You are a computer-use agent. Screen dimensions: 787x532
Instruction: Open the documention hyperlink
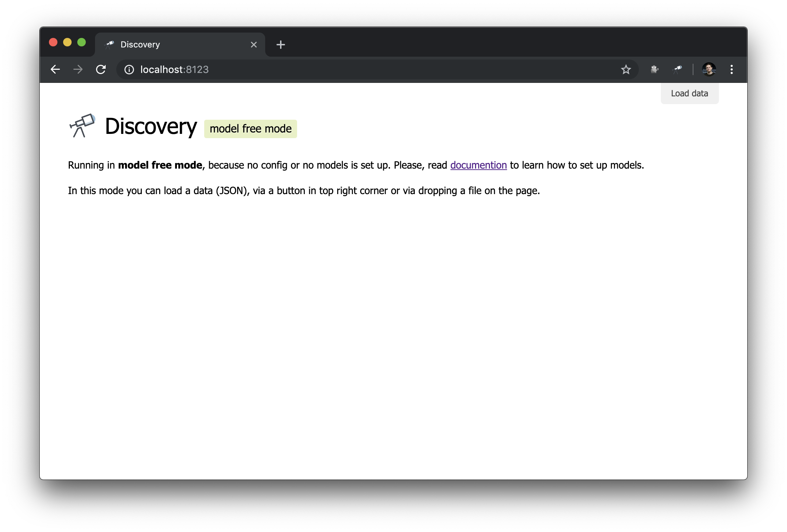(x=478, y=165)
